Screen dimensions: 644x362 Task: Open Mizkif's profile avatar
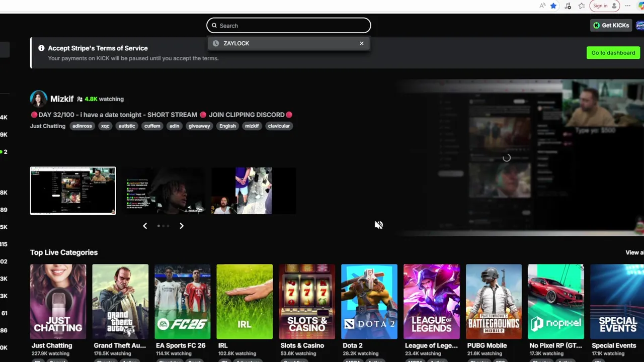tap(39, 99)
